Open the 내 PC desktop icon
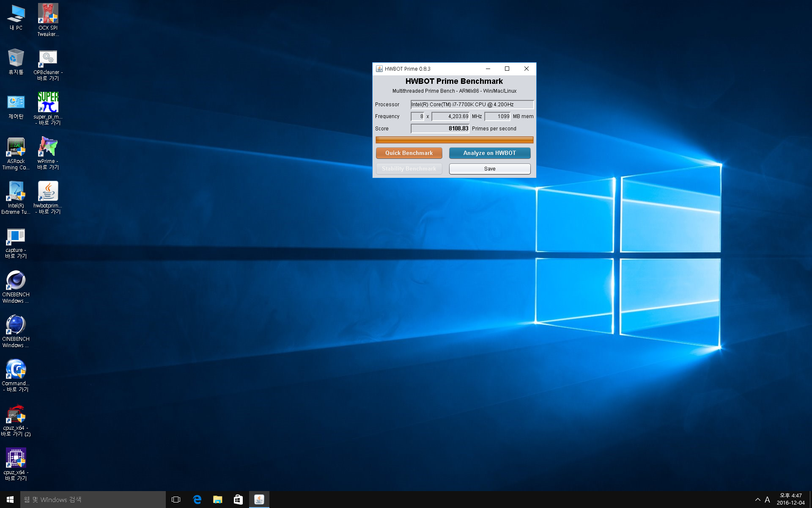The height and width of the screenshot is (508, 812). point(16,18)
